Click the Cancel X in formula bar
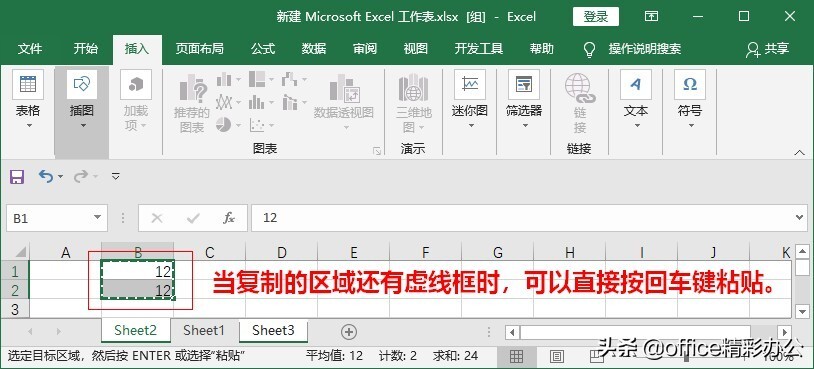 point(156,218)
